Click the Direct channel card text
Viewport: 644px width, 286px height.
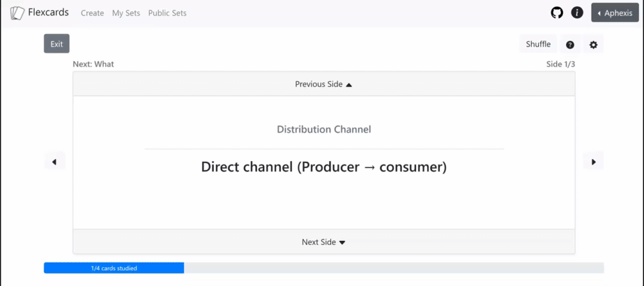click(x=323, y=167)
